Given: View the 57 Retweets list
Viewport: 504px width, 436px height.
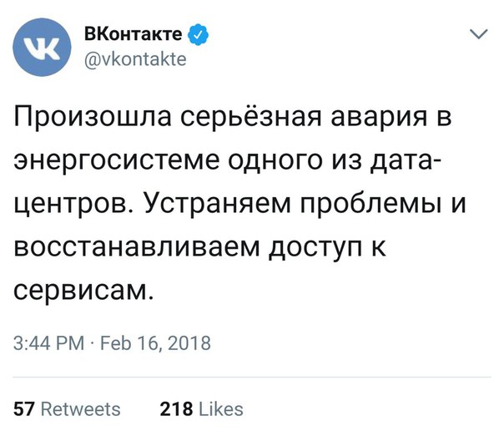Looking at the screenshot, I should click(x=67, y=409).
